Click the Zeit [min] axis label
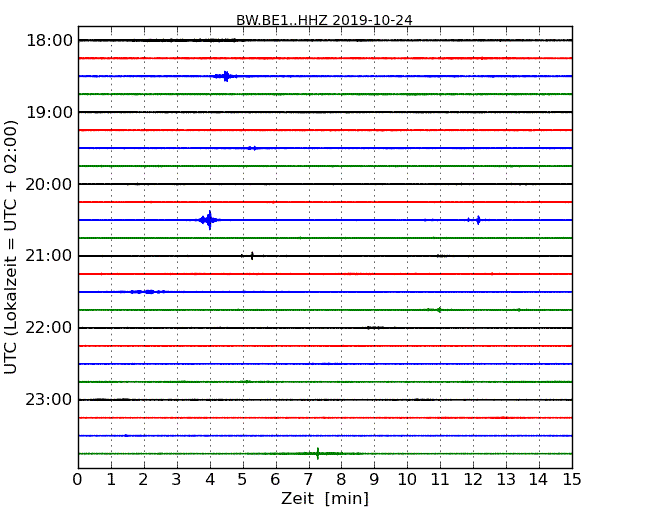The image size is (650, 520). (x=325, y=498)
